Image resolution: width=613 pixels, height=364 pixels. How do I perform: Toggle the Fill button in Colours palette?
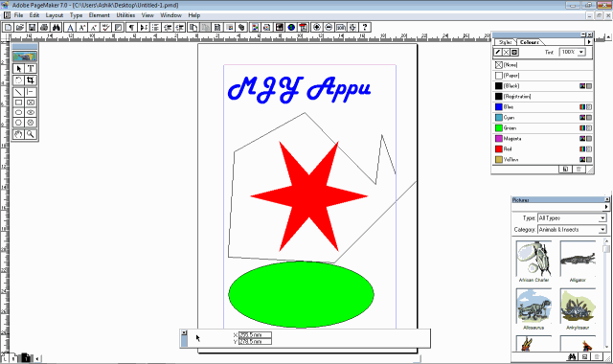[507, 52]
